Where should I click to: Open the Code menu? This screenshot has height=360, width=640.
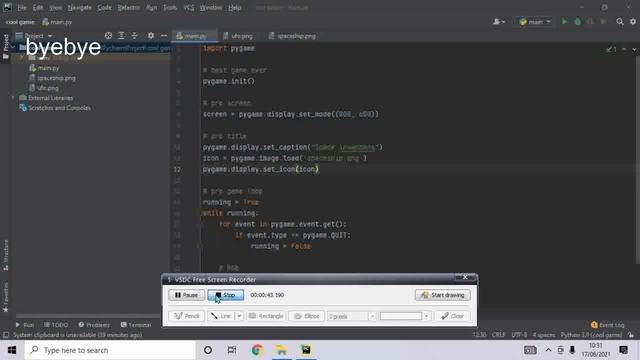pyautogui.click(x=104, y=7)
